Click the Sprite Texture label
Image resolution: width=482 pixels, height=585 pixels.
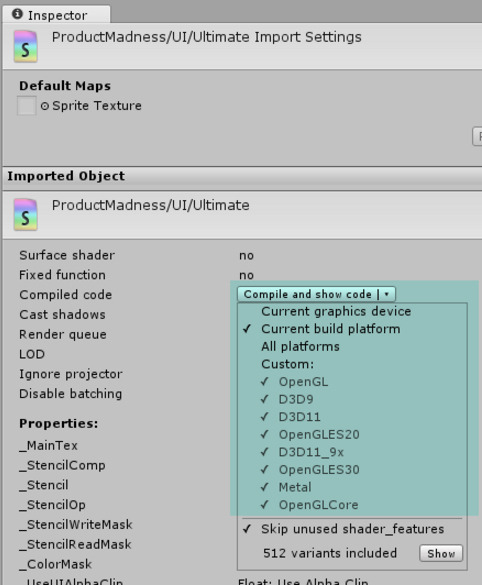point(97,106)
